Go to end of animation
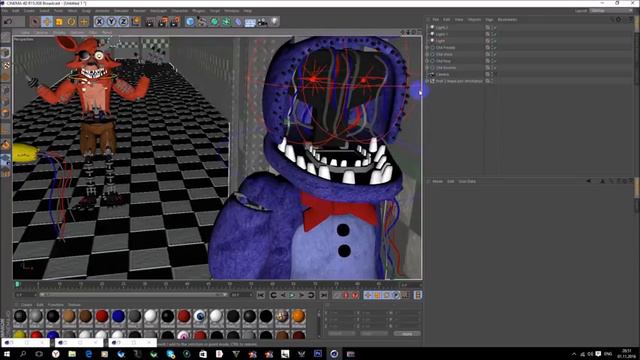 [324, 295]
